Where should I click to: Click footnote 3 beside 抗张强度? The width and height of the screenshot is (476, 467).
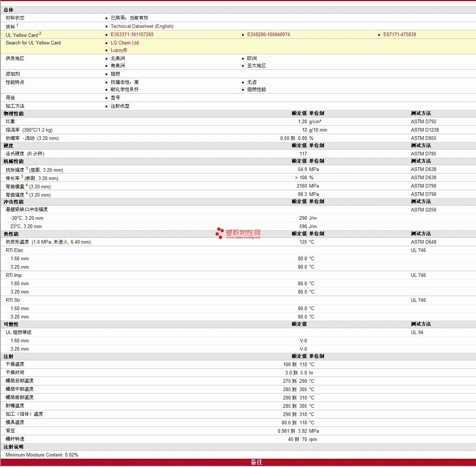click(x=27, y=168)
